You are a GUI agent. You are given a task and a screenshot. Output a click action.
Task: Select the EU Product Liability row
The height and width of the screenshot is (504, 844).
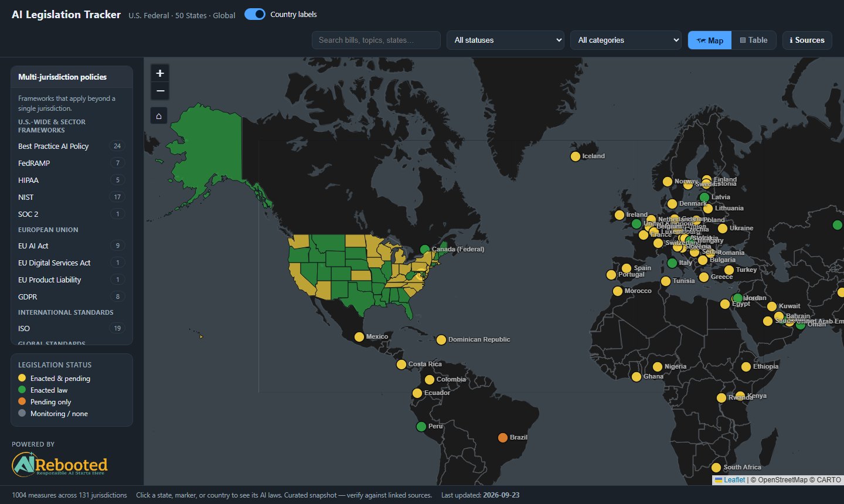(x=72, y=280)
